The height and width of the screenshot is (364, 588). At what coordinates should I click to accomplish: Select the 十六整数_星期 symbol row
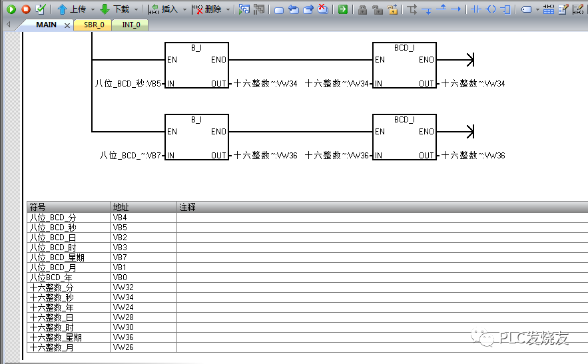pyautogui.click(x=308, y=337)
